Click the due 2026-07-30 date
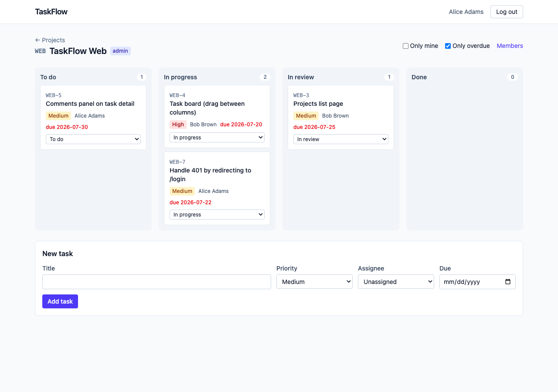This screenshot has height=392, width=558. pos(67,127)
